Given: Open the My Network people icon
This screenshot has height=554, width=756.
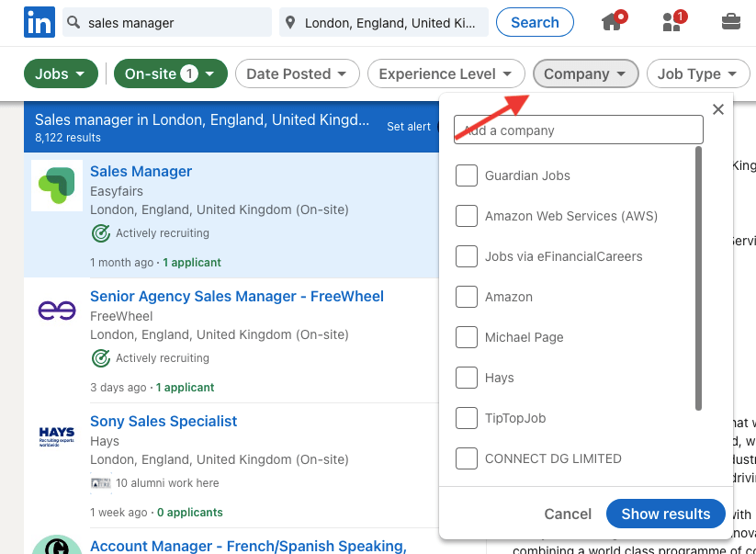Looking at the screenshot, I should pyautogui.click(x=673, y=21).
